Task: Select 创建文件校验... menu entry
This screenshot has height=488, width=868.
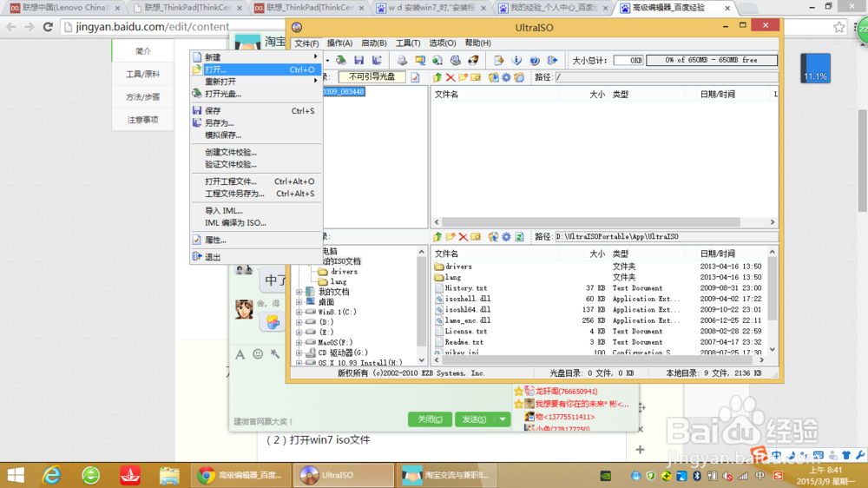Action: click(256, 152)
